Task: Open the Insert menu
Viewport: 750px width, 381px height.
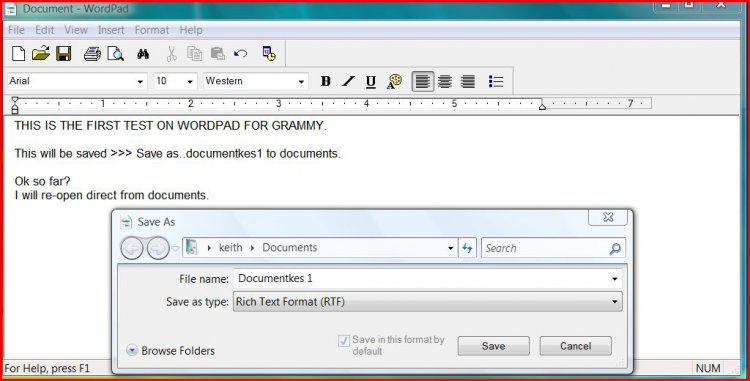Action: [111, 30]
